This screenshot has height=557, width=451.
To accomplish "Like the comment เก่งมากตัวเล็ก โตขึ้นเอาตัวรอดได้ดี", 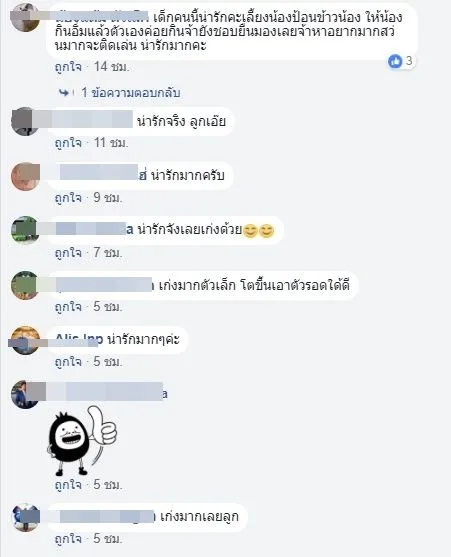I will coord(68,307).
